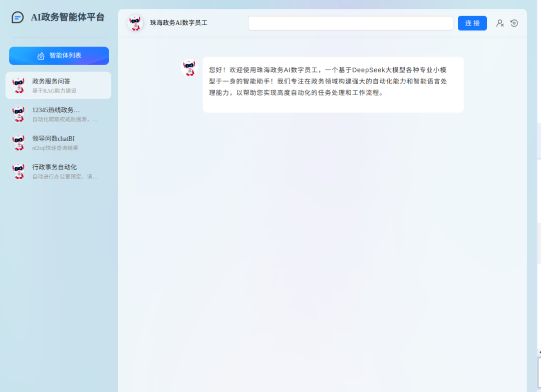
Task: Focus the connection input field in header
Action: point(350,23)
